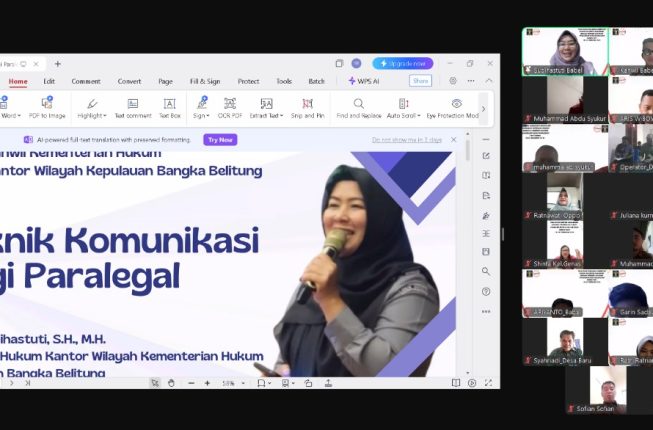
Task: Select the hand pan tool in status bar
Action: tap(171, 383)
